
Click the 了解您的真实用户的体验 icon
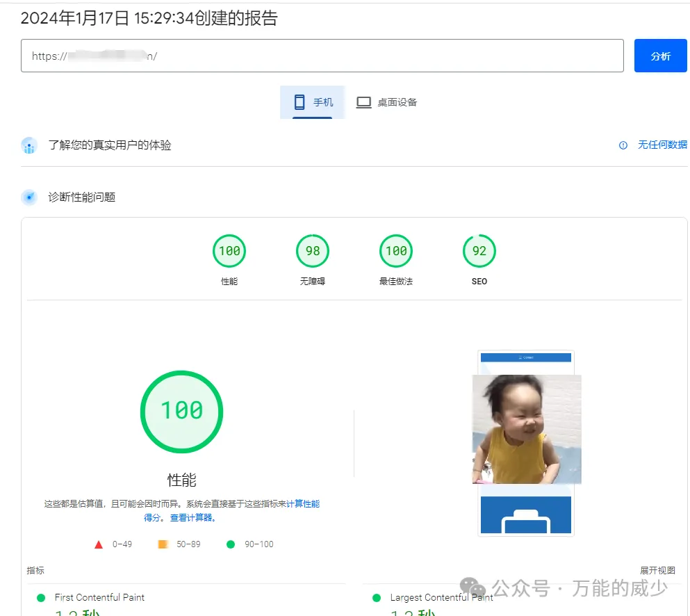28,145
